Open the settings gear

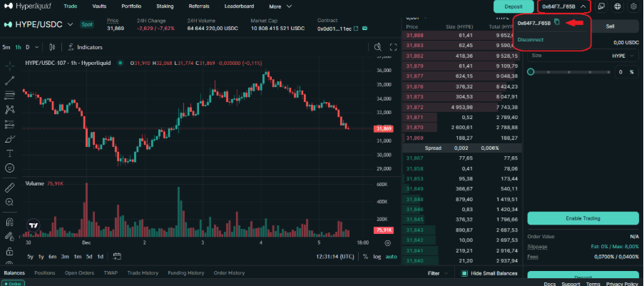point(633,6)
